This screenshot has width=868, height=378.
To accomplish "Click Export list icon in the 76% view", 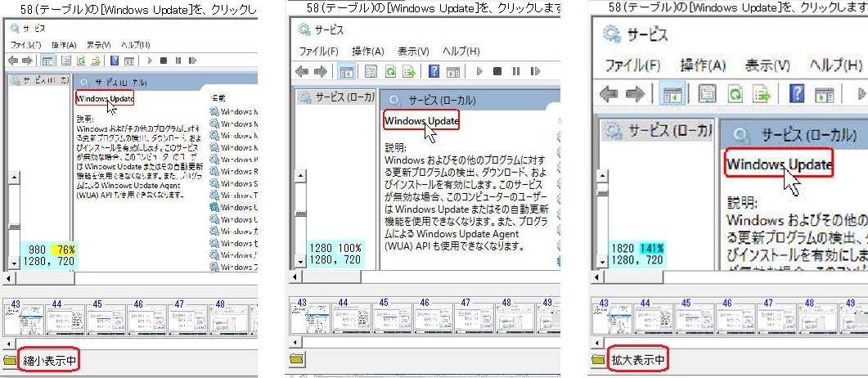I will tap(96, 61).
